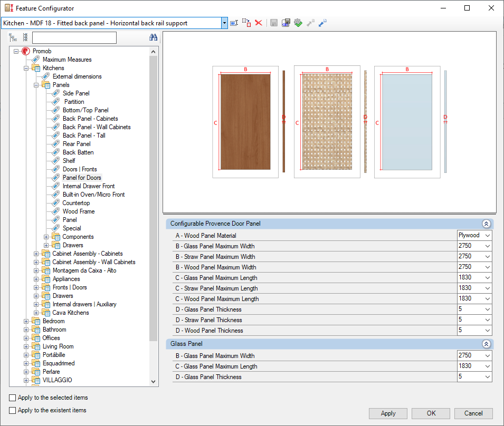Select Panel for Doors tree item
This screenshot has height=426, width=504.
[82, 178]
